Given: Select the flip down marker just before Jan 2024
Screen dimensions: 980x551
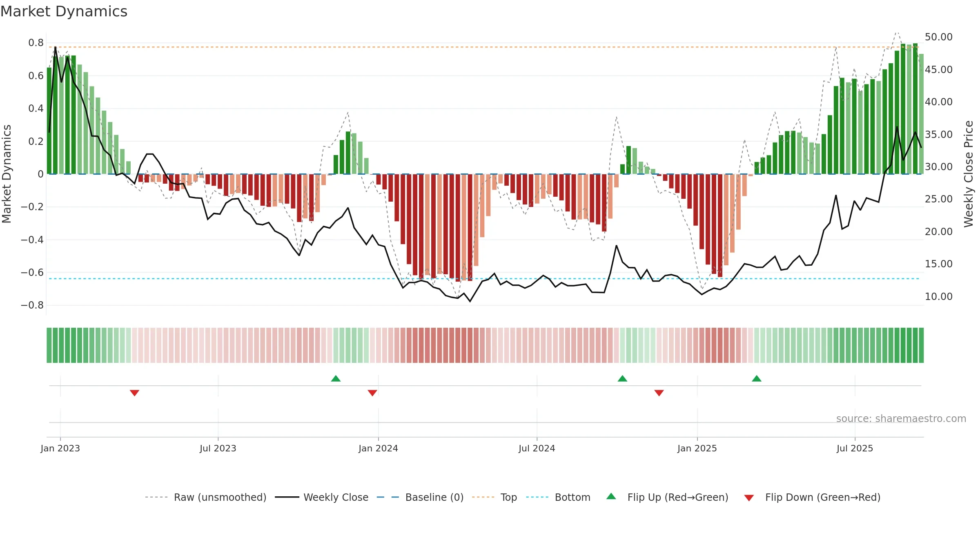Looking at the screenshot, I should pos(372,393).
